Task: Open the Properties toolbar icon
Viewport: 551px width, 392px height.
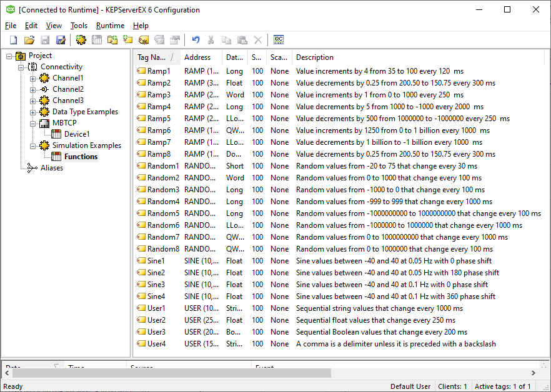Action: click(x=175, y=40)
